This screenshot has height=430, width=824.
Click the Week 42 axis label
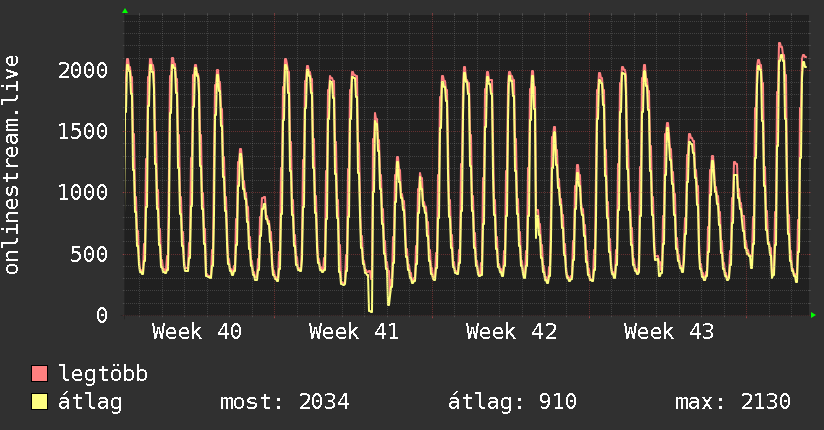[511, 332]
